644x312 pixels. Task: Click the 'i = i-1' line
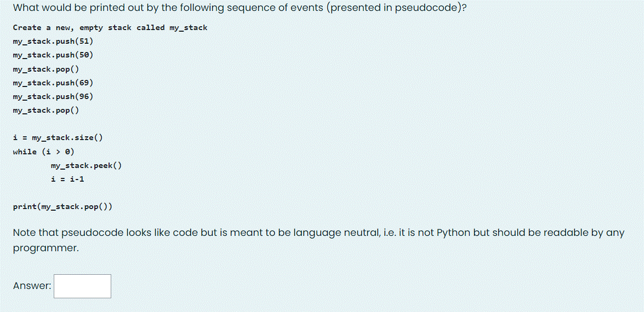coord(68,179)
